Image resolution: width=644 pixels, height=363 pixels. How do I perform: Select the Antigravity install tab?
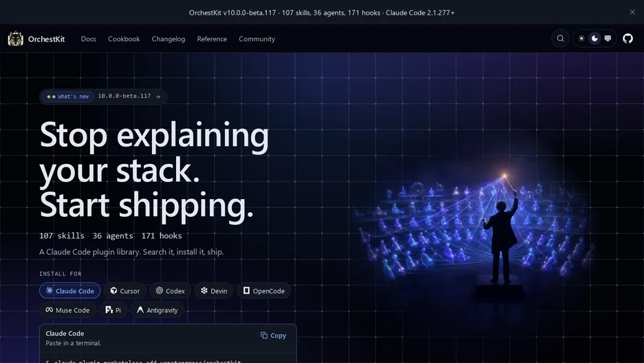click(x=158, y=310)
